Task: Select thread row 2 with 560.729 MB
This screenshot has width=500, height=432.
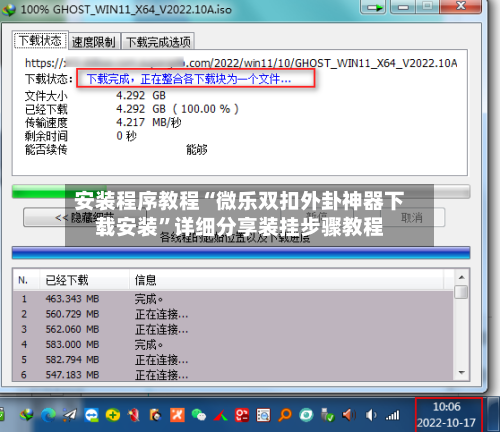Action: click(x=233, y=314)
